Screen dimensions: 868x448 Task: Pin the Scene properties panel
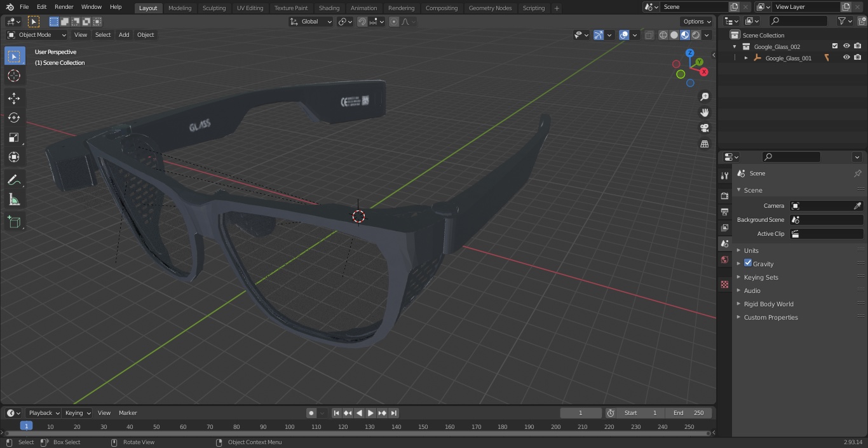857,173
